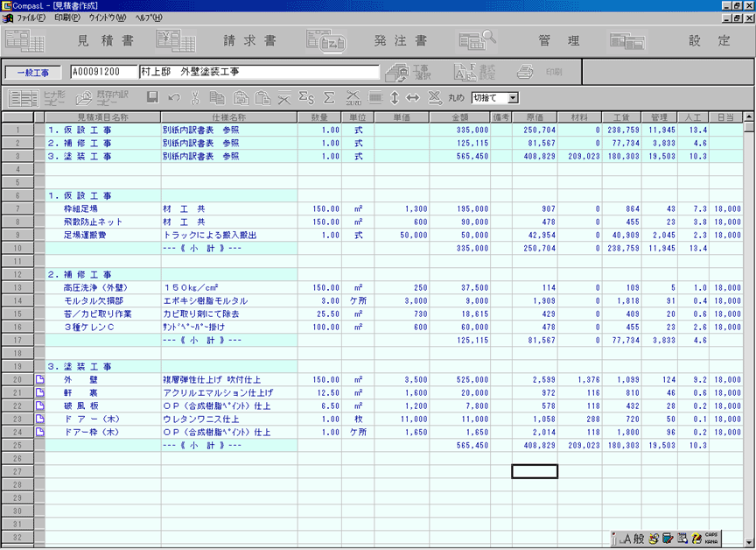756x550 pixels.
Task: Select the 苔／カビ取り作業 item cell
Action: (x=102, y=314)
